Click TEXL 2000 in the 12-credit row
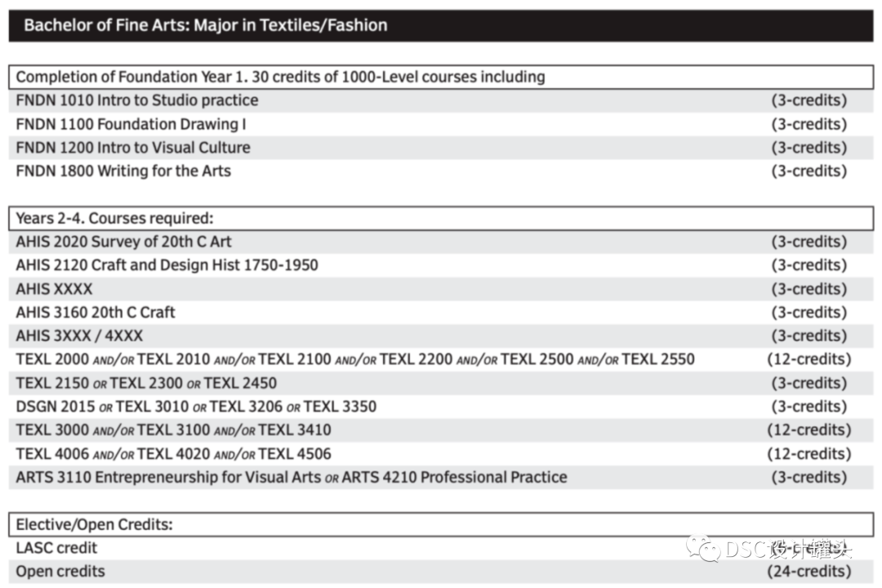 pos(52,359)
